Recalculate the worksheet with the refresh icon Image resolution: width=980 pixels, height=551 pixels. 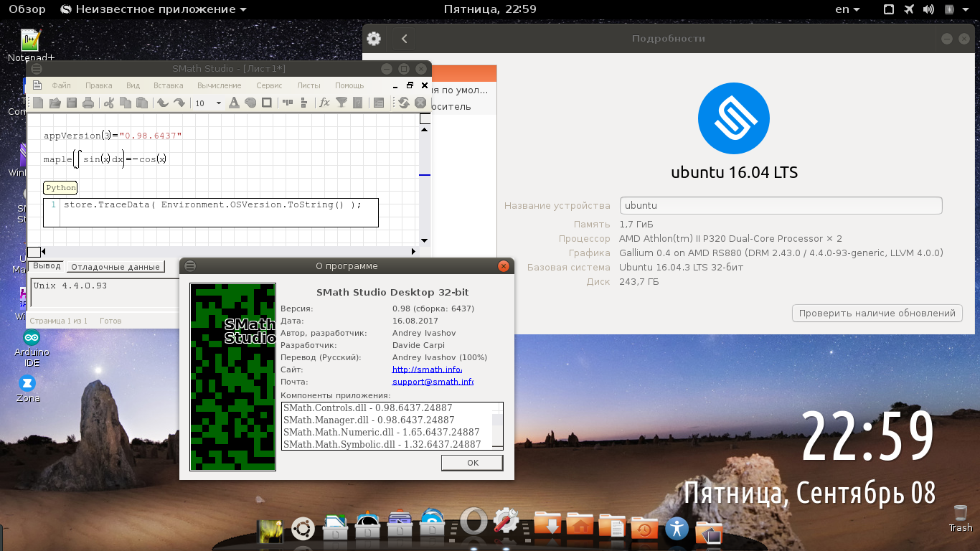click(x=404, y=103)
